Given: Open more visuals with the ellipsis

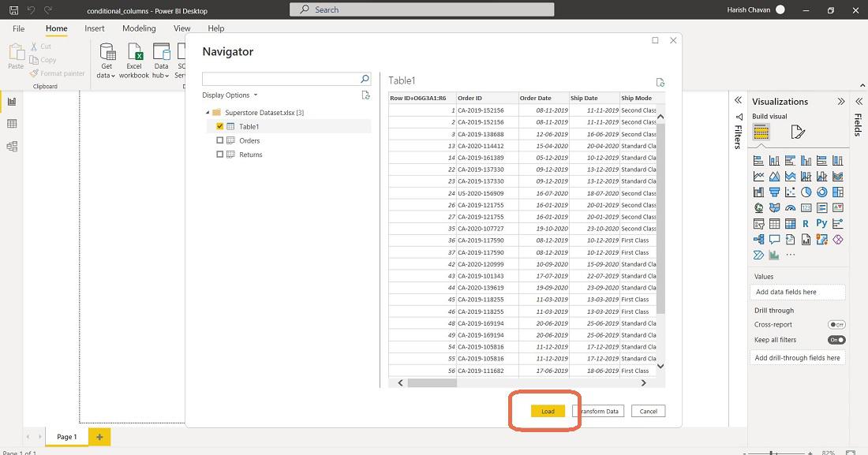Looking at the screenshot, I should tap(790, 255).
